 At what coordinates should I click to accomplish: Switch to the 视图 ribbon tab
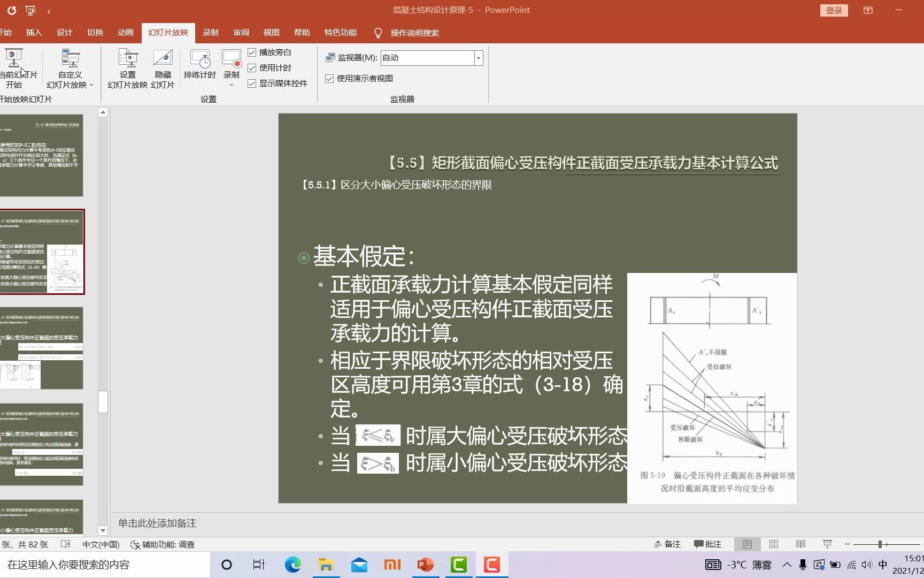click(x=271, y=32)
